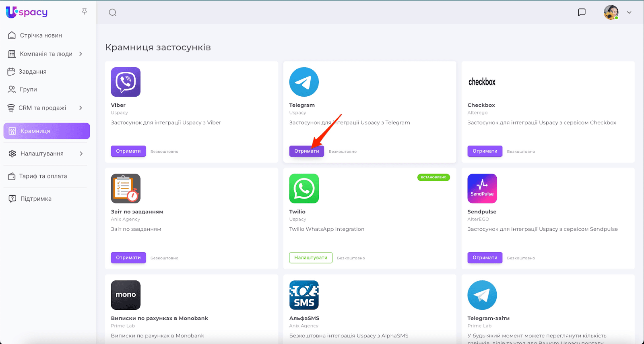Open the Sendpulse app title
Screen dimensions: 644x344
point(482,212)
